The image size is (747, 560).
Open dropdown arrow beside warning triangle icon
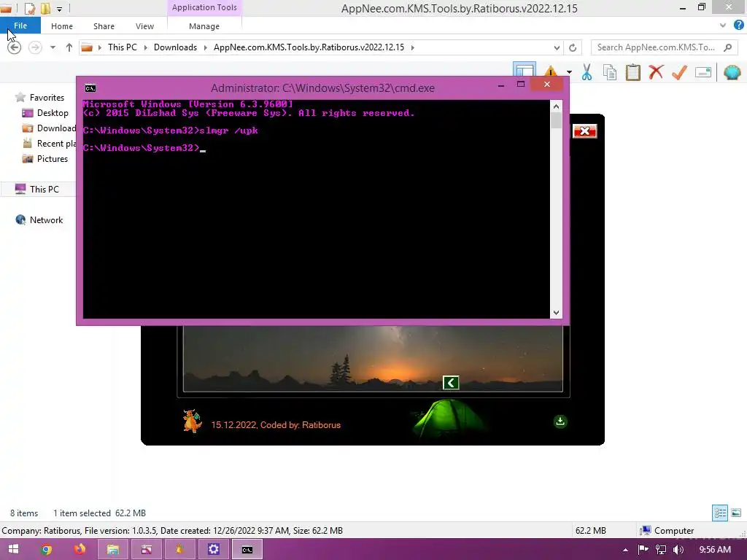coord(569,72)
